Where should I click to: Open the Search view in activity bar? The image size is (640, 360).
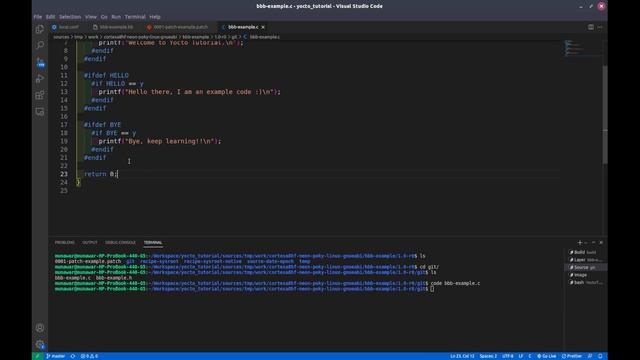(40, 45)
